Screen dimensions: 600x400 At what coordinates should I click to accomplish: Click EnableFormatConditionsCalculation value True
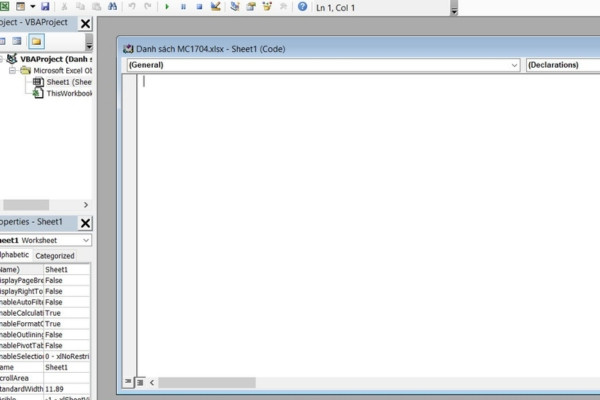[67, 323]
